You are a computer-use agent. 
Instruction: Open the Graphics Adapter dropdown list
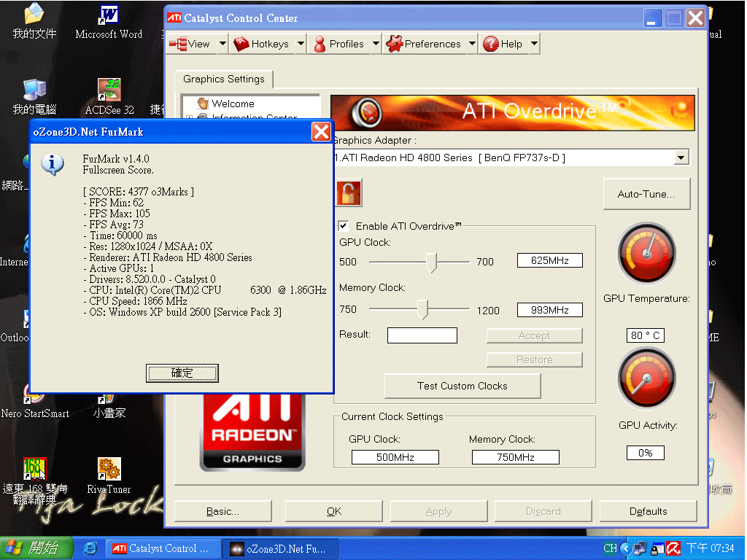tap(681, 157)
